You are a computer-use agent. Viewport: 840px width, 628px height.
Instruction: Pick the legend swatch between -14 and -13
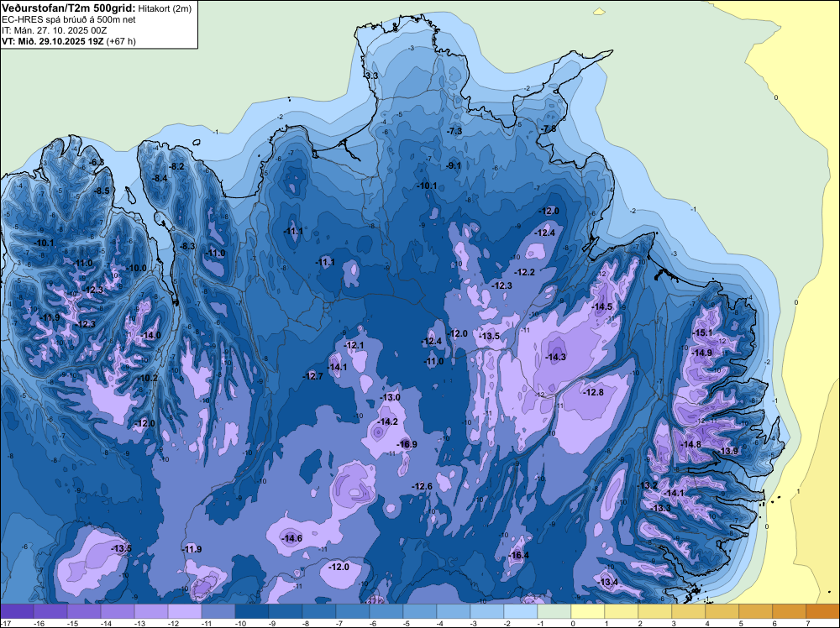(118, 611)
